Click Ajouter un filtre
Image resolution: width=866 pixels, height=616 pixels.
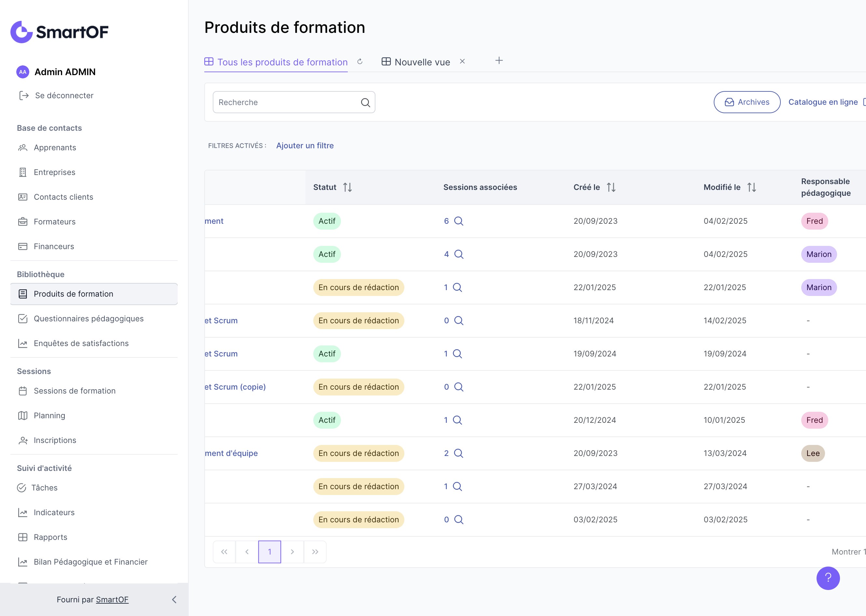point(304,146)
